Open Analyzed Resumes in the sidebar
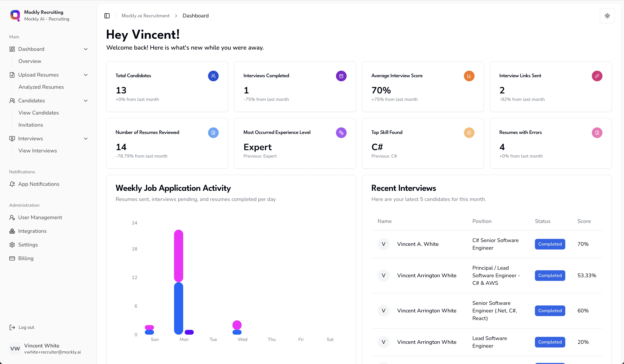 [x=41, y=87]
